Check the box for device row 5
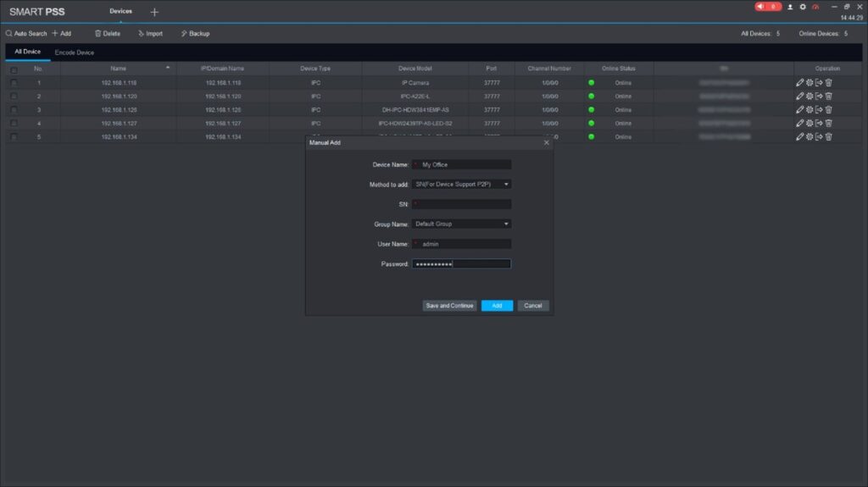The height and width of the screenshot is (487, 868). 14,136
